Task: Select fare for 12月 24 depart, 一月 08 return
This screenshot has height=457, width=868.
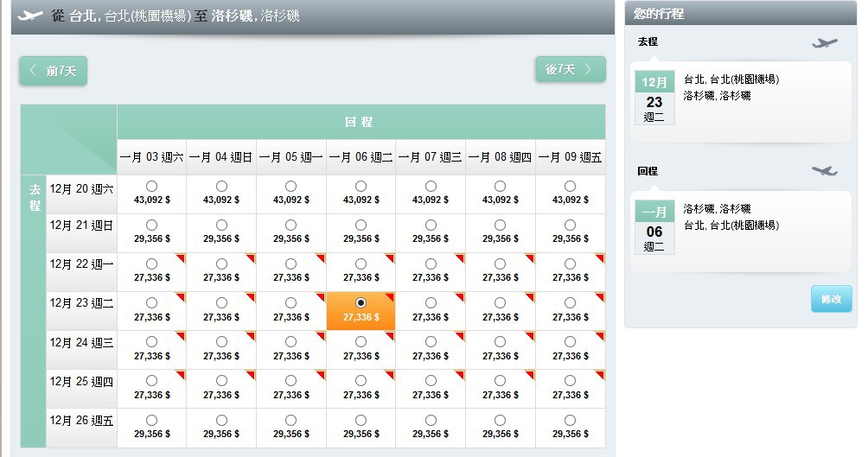Action: [x=500, y=342]
